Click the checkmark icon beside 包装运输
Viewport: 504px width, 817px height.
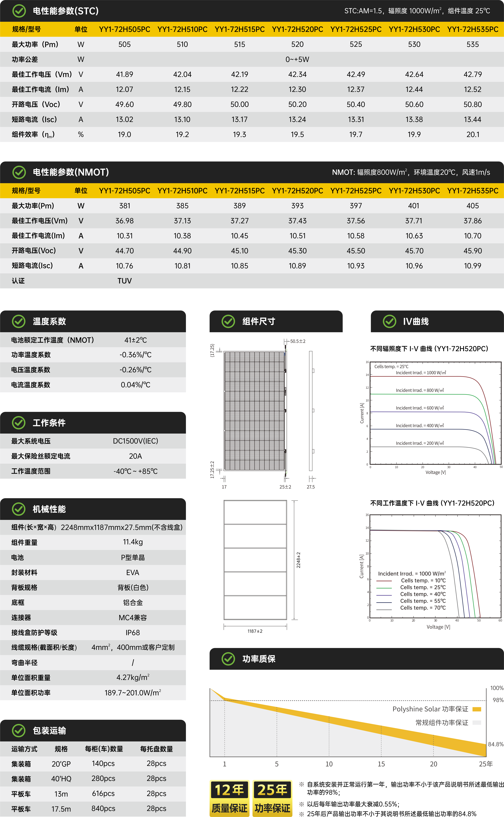19,731
